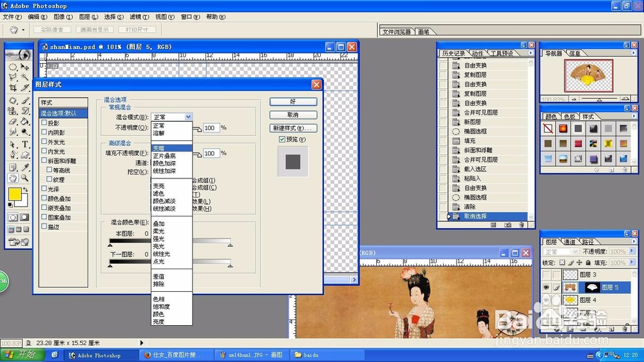
Task: Select the Eraser tool
Action: click(x=13, y=121)
